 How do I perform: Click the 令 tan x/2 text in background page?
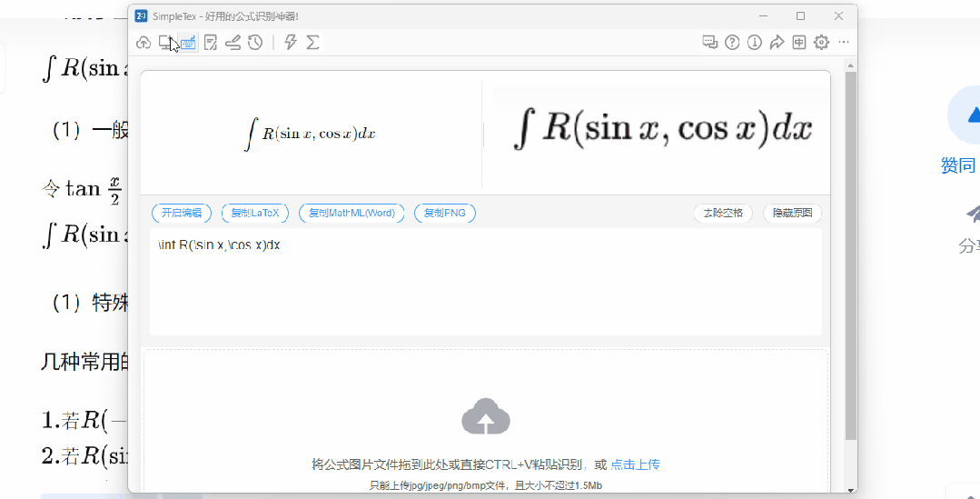coord(81,191)
